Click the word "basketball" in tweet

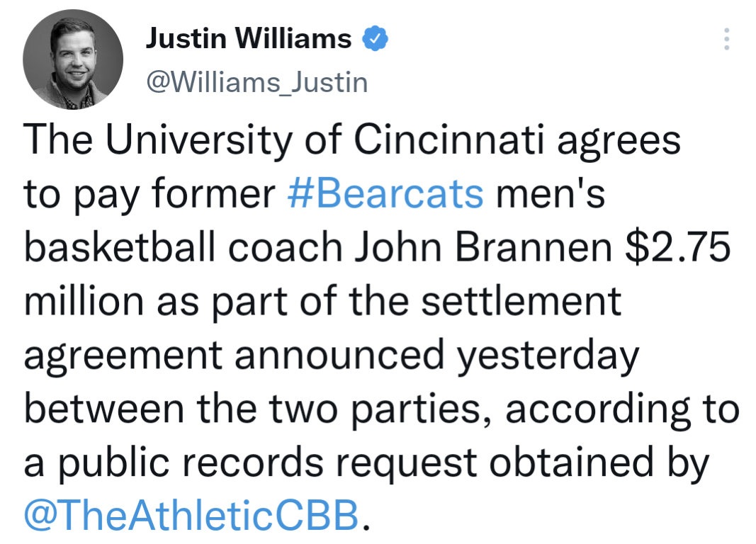(120, 248)
